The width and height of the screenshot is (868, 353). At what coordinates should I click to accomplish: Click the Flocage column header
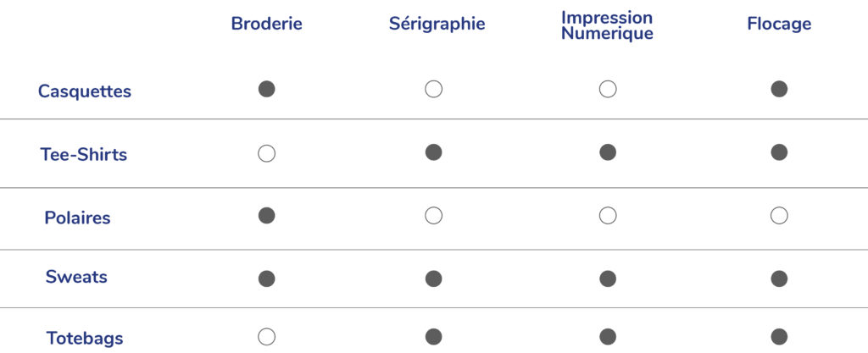point(779,24)
